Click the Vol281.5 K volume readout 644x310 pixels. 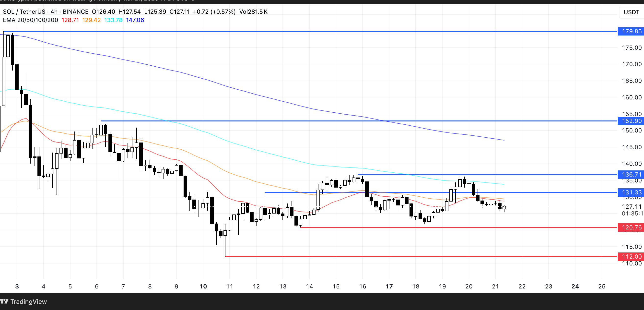pos(253,12)
